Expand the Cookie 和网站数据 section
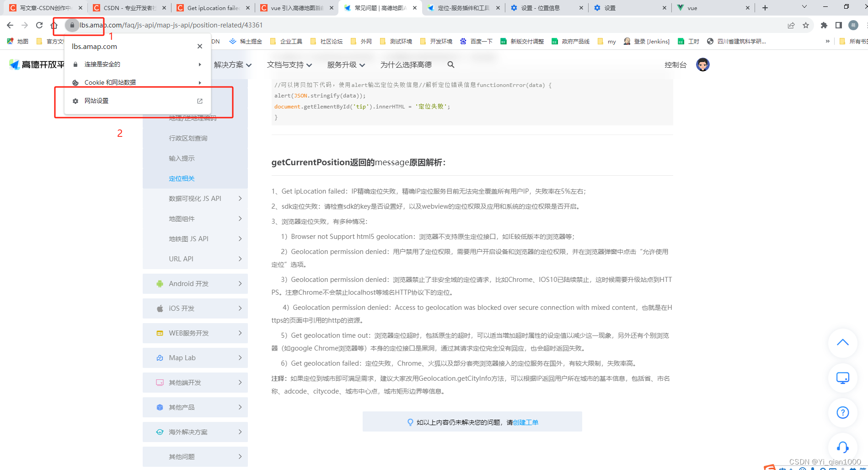The image size is (868, 470). [137, 82]
